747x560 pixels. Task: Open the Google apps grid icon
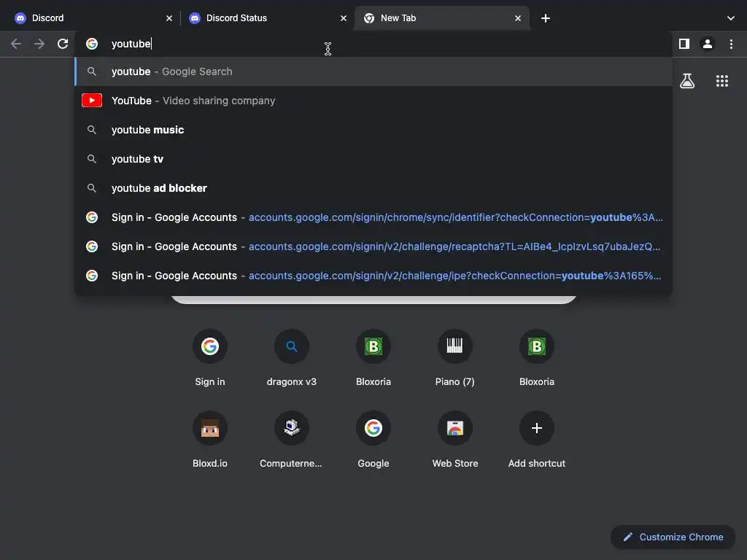point(721,81)
